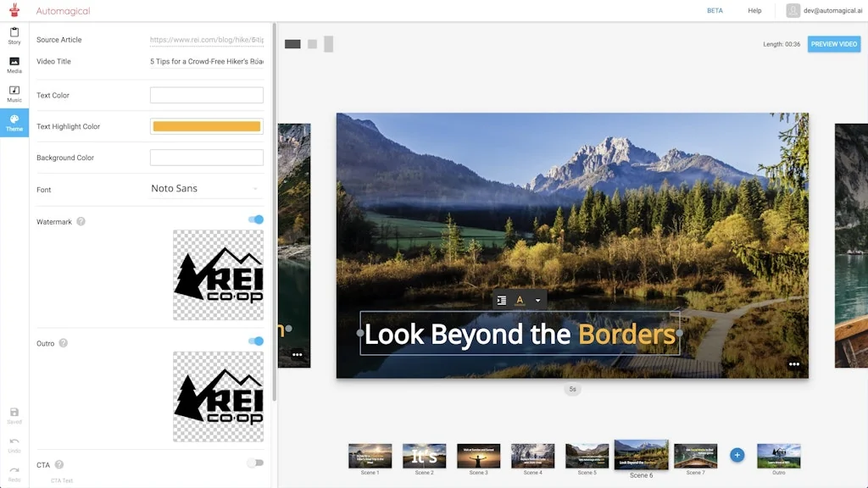Viewport: 868px width, 488px height.
Task: Select the landscape aspect ratio icon
Action: pyautogui.click(x=292, y=44)
